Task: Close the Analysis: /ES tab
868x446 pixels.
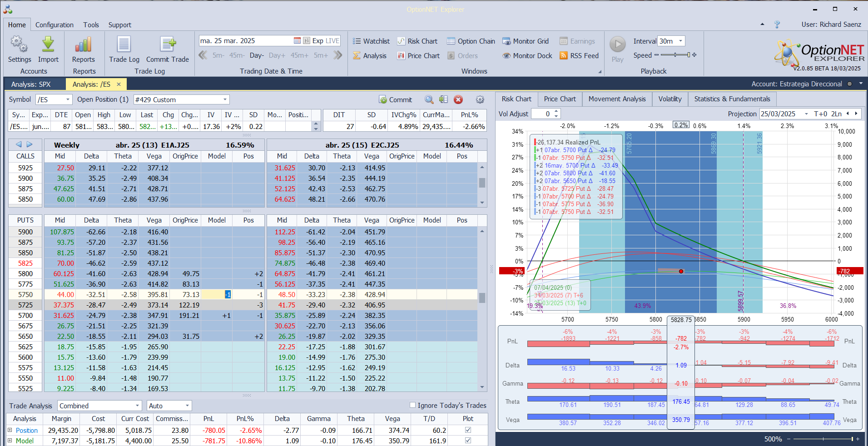Action: click(x=119, y=84)
